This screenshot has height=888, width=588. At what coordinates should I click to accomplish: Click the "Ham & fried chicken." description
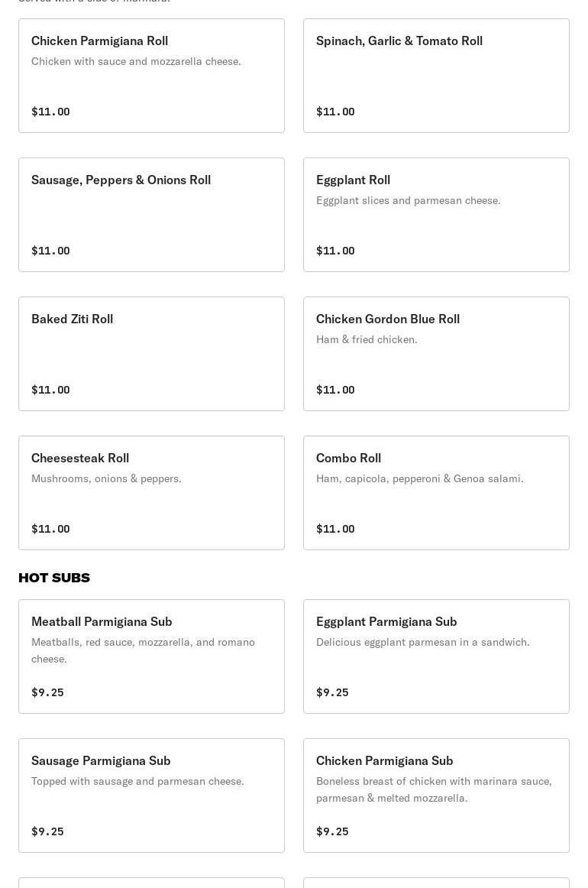click(367, 339)
